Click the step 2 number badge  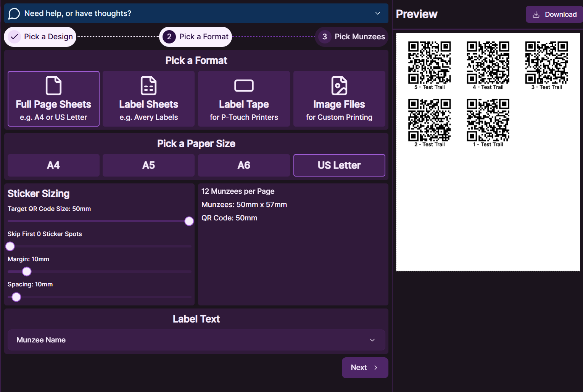[169, 37]
